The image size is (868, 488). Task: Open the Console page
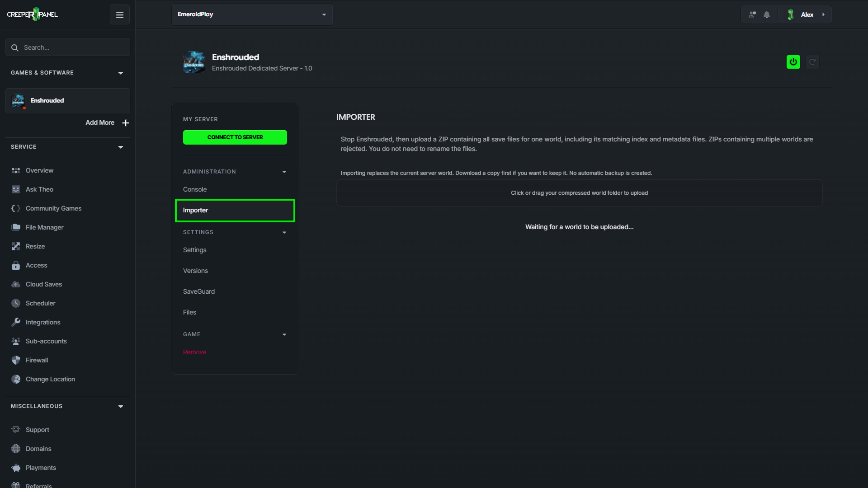[195, 189]
